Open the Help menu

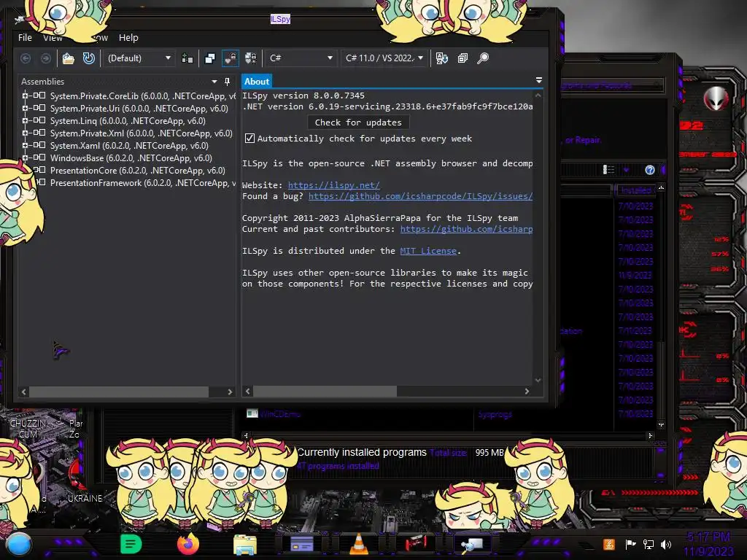[128, 38]
